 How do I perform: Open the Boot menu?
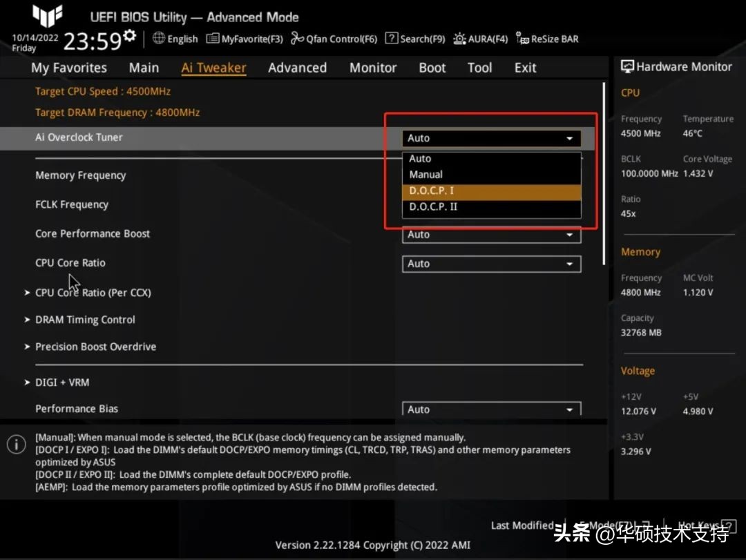tap(432, 67)
